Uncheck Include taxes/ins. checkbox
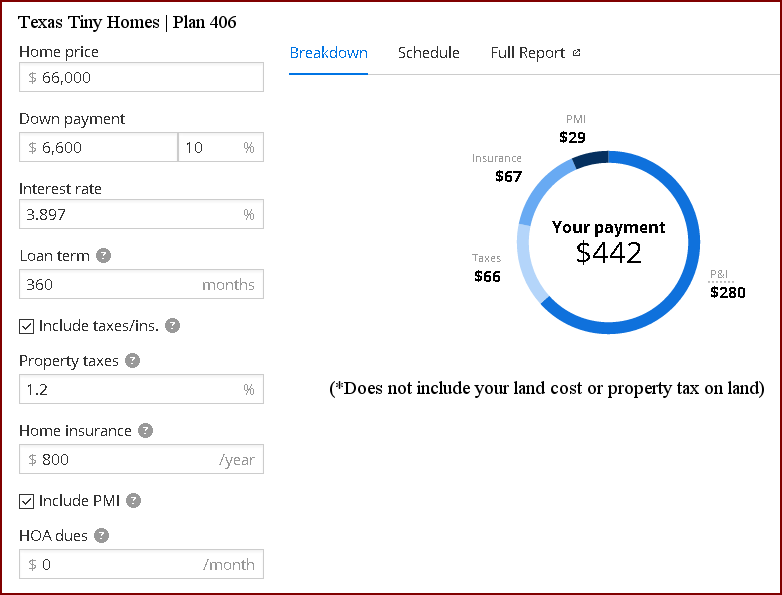This screenshot has height=595, width=782. pos(27,326)
